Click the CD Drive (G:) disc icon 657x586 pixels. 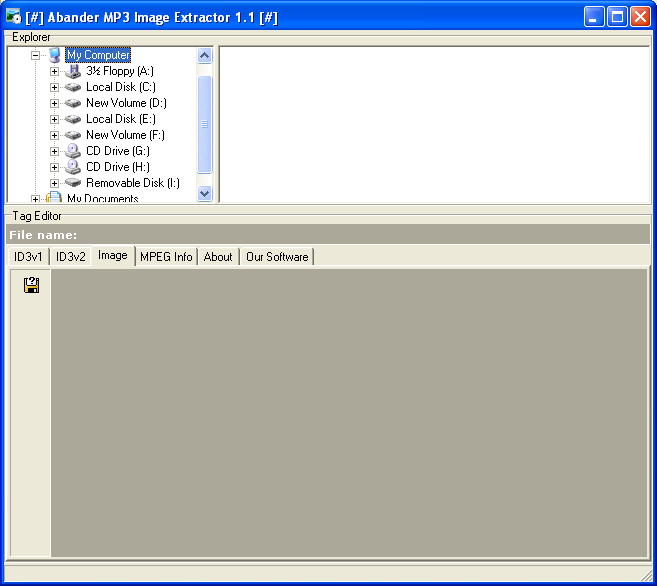coord(73,151)
